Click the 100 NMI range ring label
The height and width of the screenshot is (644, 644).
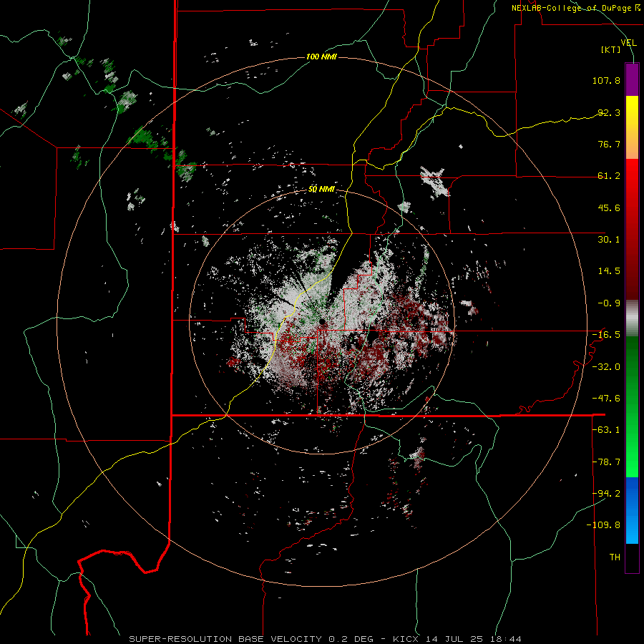(x=321, y=57)
